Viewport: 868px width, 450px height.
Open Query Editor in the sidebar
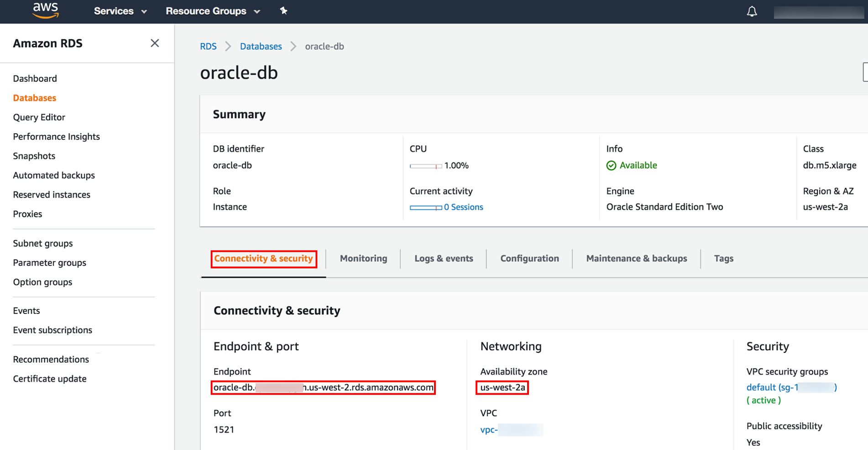pyautogui.click(x=39, y=117)
